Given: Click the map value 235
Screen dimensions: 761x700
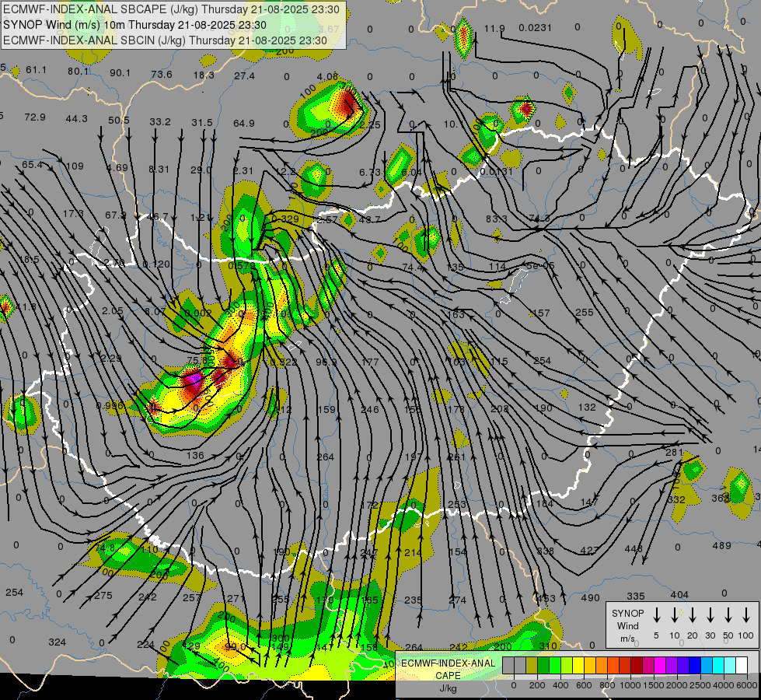Looking at the screenshot, I should point(413,600).
